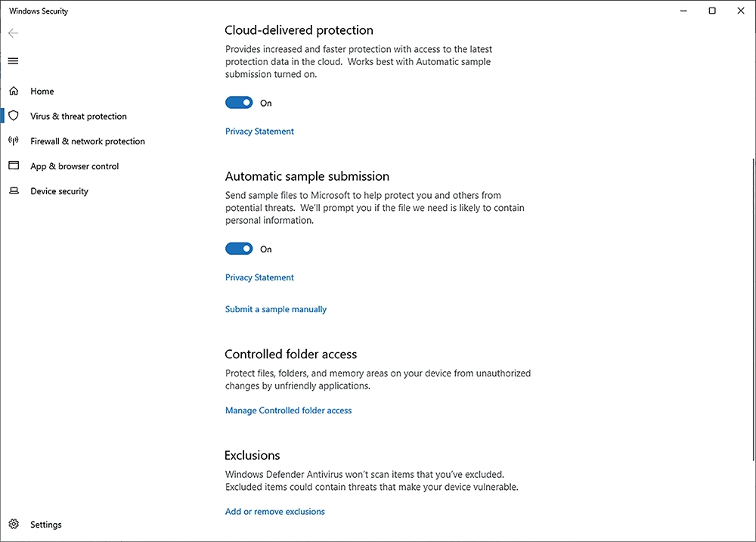Click the Settings gear icon
Viewport: 756px width, 542px height.
tap(14, 524)
